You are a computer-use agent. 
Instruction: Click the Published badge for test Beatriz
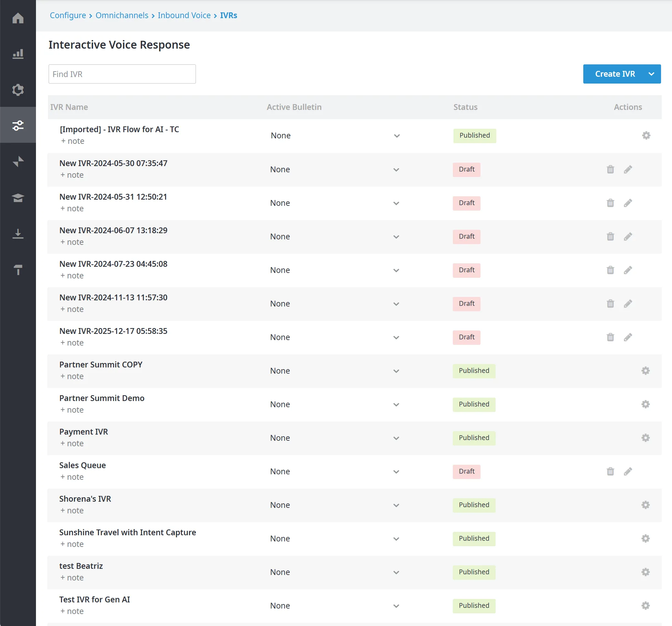point(474,572)
